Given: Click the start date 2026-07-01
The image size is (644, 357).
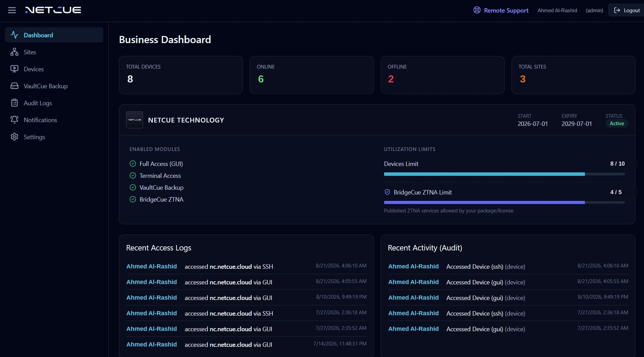Looking at the screenshot, I should click(x=533, y=124).
